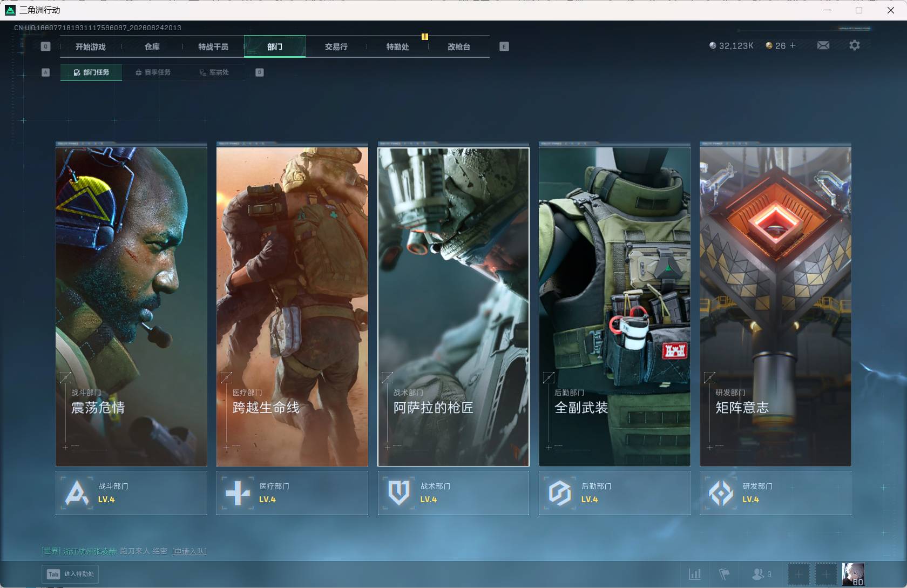The height and width of the screenshot is (588, 907).
Task: Select the 部门 tab
Action: (x=275, y=46)
